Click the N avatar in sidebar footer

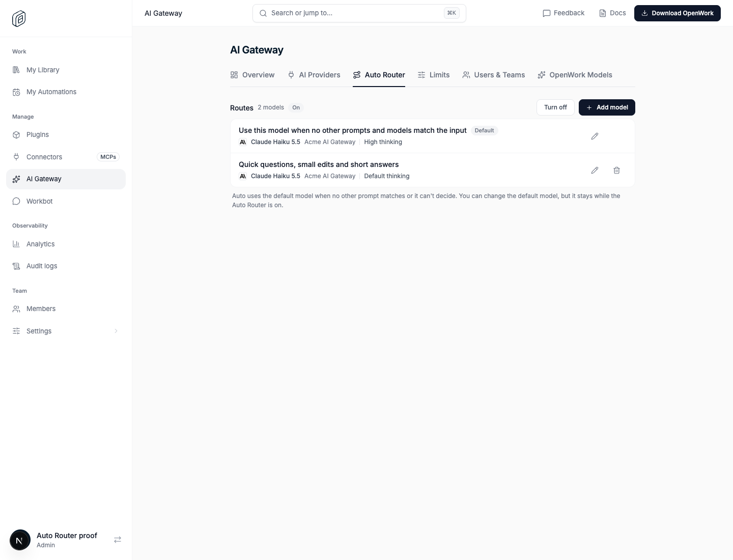(x=20, y=540)
